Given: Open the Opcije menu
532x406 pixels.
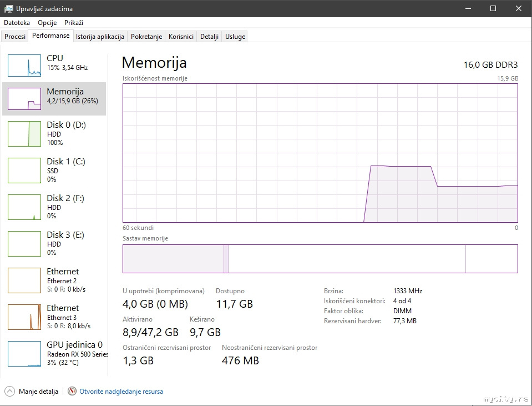Looking at the screenshot, I should tap(47, 23).
